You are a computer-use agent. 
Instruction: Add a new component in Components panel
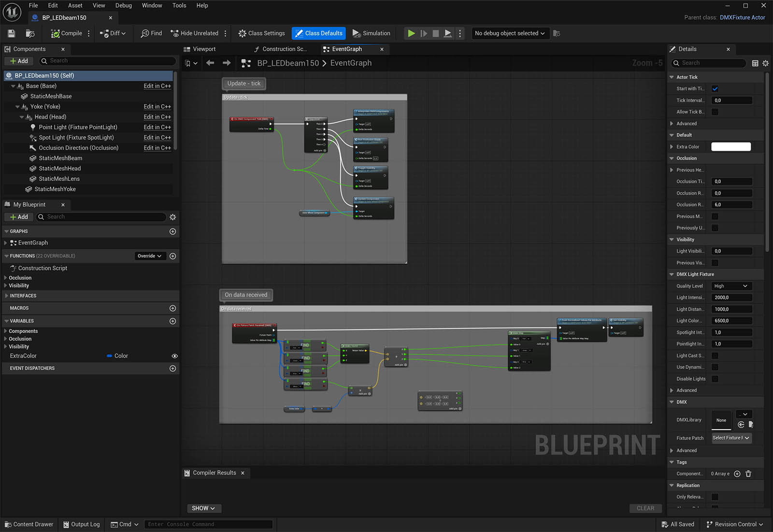19,61
